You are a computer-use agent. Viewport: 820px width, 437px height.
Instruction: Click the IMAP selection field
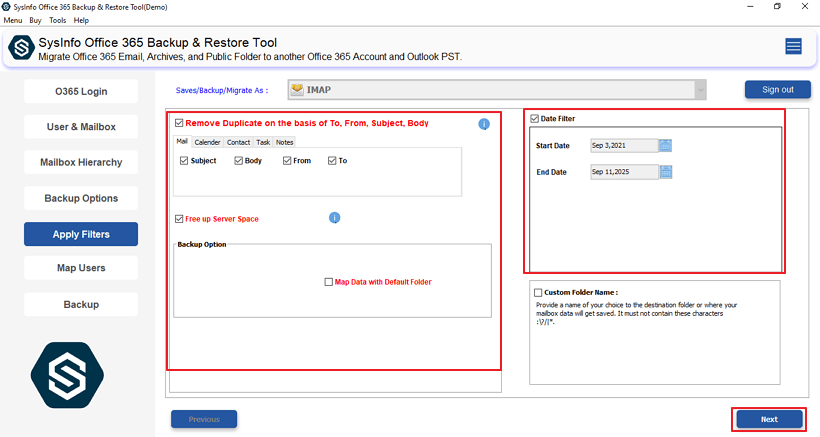click(x=497, y=90)
